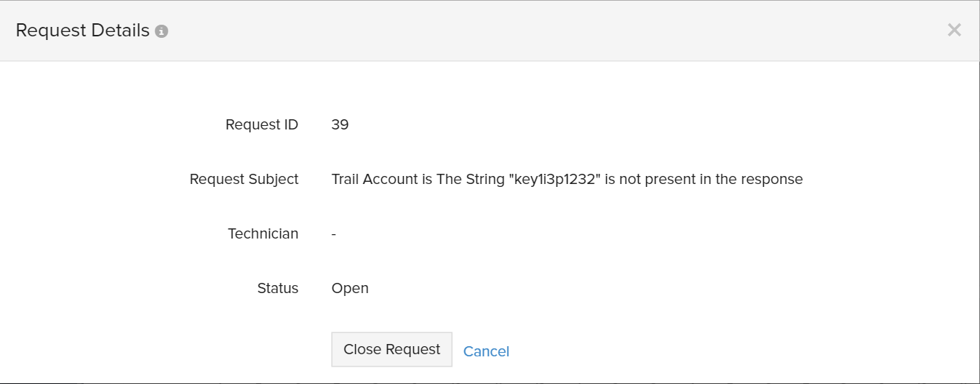Click the info icon beside Request Details

click(x=162, y=31)
